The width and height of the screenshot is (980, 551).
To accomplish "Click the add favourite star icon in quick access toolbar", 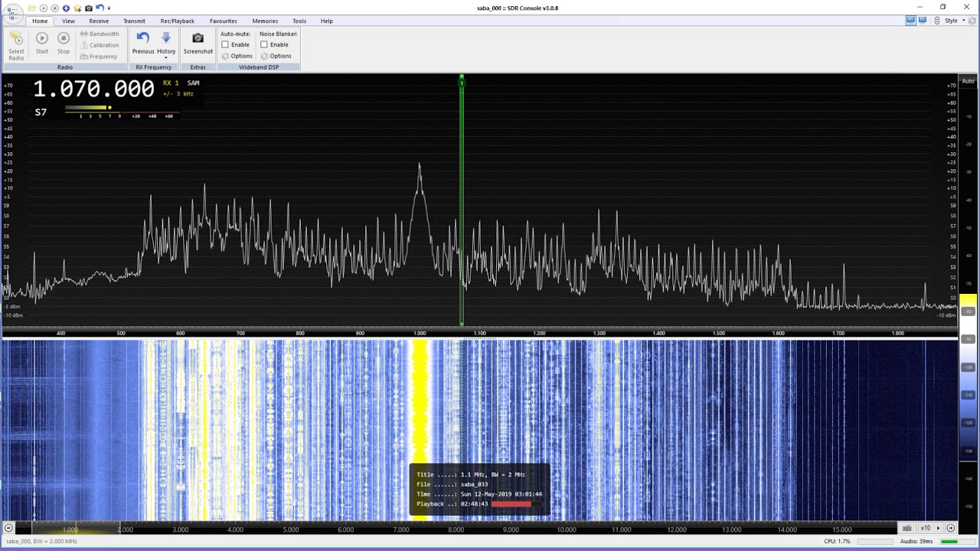I will tap(77, 8).
